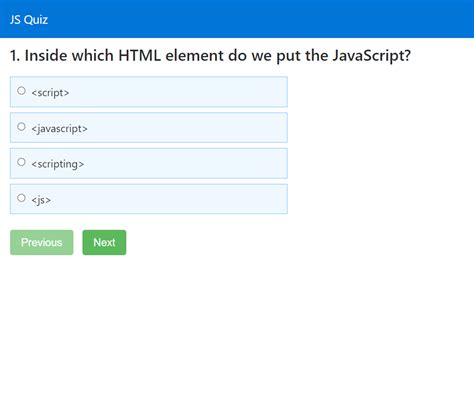Select the <javascript> radio button
474x411 pixels.
coord(21,127)
